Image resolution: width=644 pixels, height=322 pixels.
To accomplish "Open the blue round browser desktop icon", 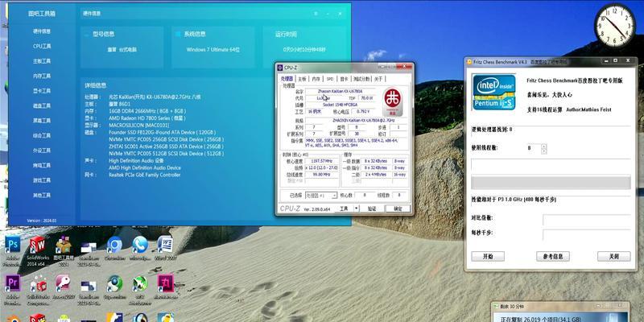I will click(x=114, y=246).
